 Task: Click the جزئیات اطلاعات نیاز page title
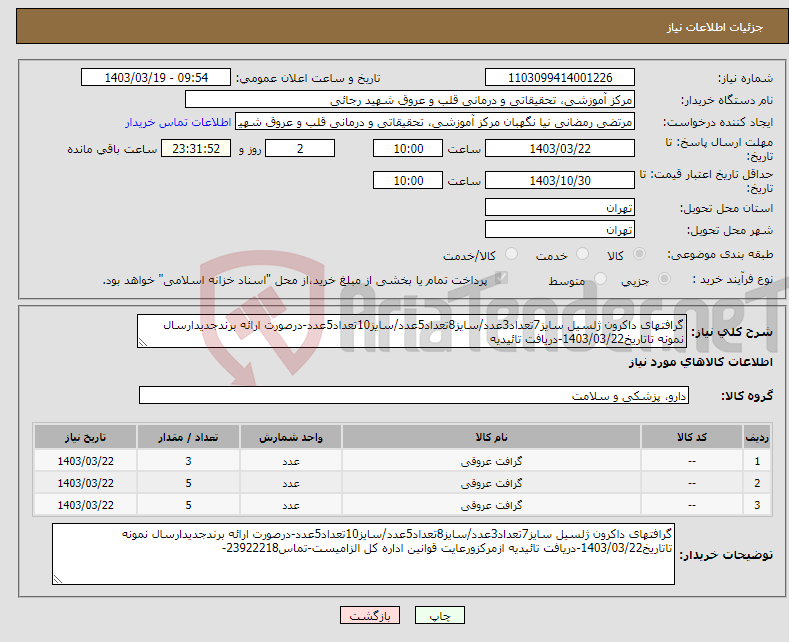tap(715, 27)
